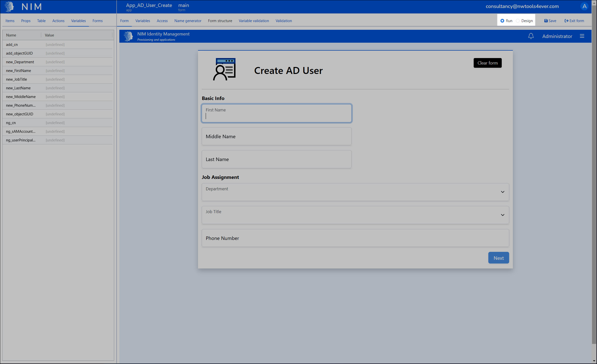Click the Exit form arrow icon
The height and width of the screenshot is (364, 597).
566,21
